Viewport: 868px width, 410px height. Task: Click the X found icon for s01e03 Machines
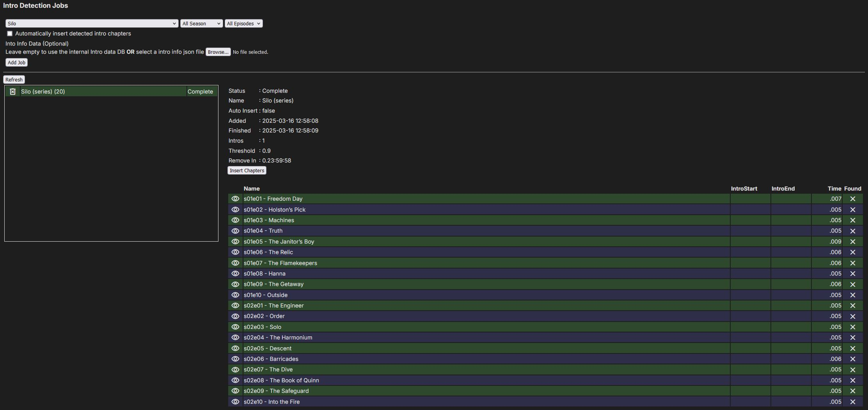pyautogui.click(x=852, y=220)
